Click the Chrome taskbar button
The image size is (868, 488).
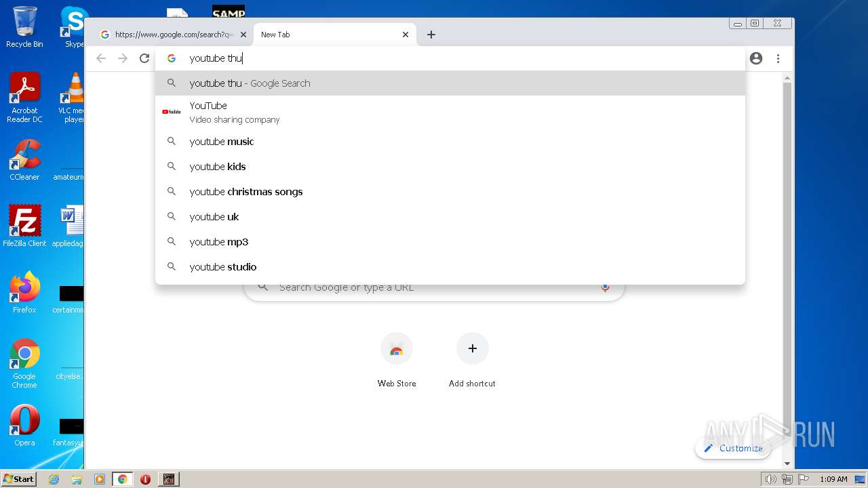(x=123, y=479)
